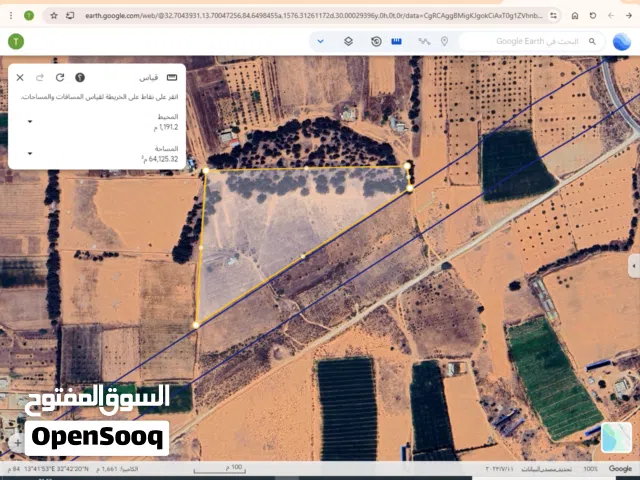
Task: Add a placemark pin
Action: coord(444,41)
